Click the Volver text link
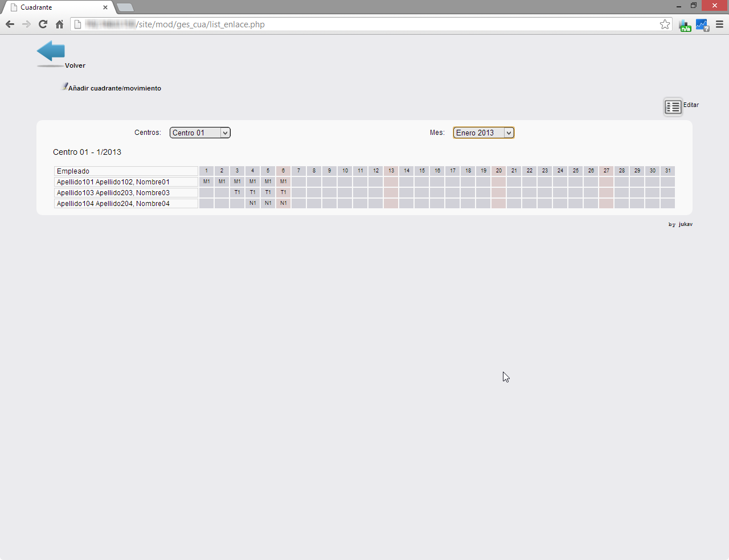The height and width of the screenshot is (560, 729). coord(75,65)
